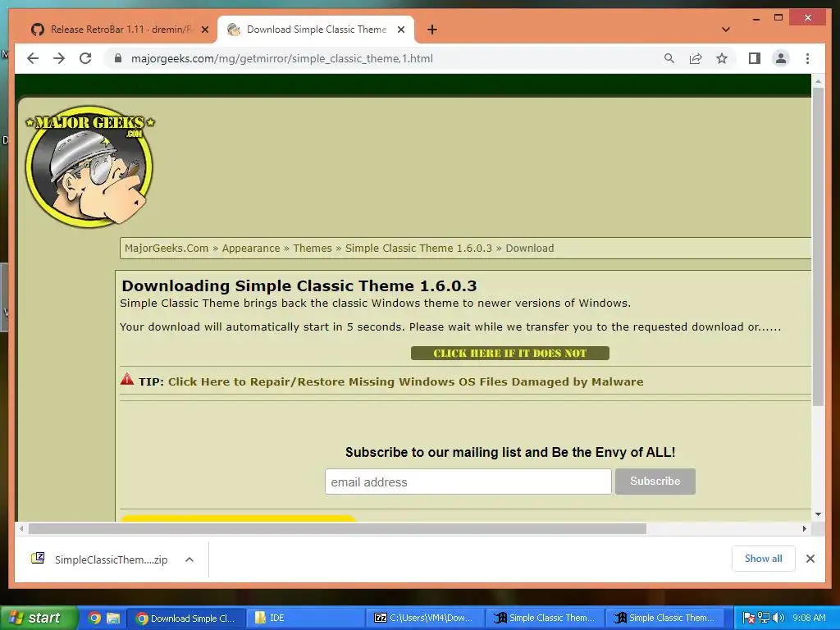Open the Repair/Restore Missing Windows Files tip link

coord(405,381)
